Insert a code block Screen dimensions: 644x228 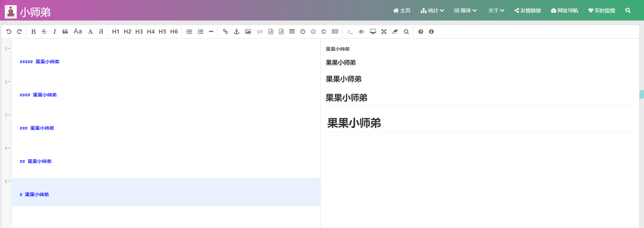click(x=281, y=31)
